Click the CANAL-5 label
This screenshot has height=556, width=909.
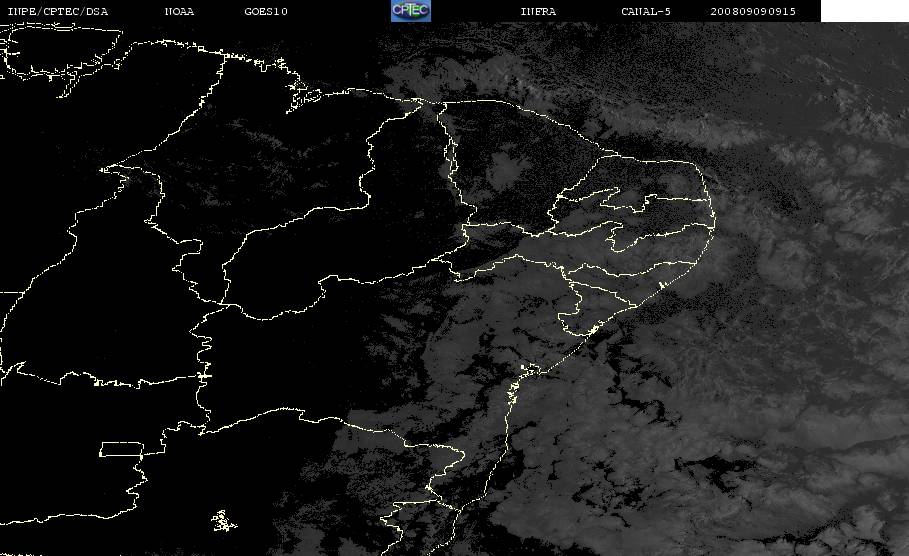646,11
